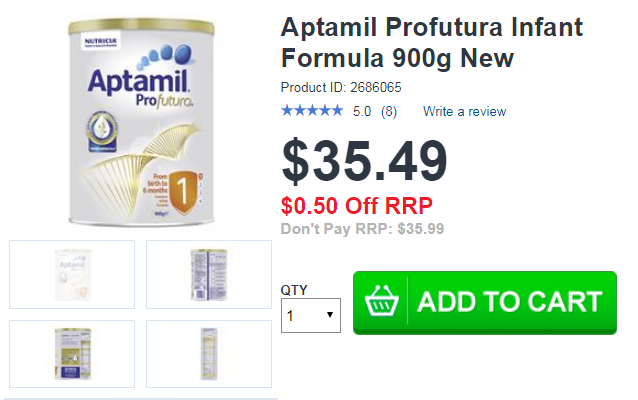Open the Write a review link
Screen dimensions: 638x400
464,111
